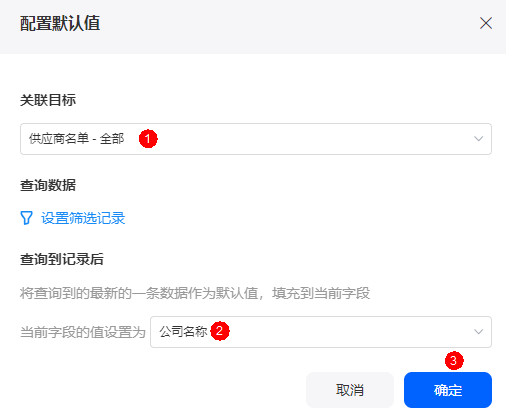This screenshot has height=415, width=506.
Task: Open the 设置筛选记录 link
Action: (83, 218)
